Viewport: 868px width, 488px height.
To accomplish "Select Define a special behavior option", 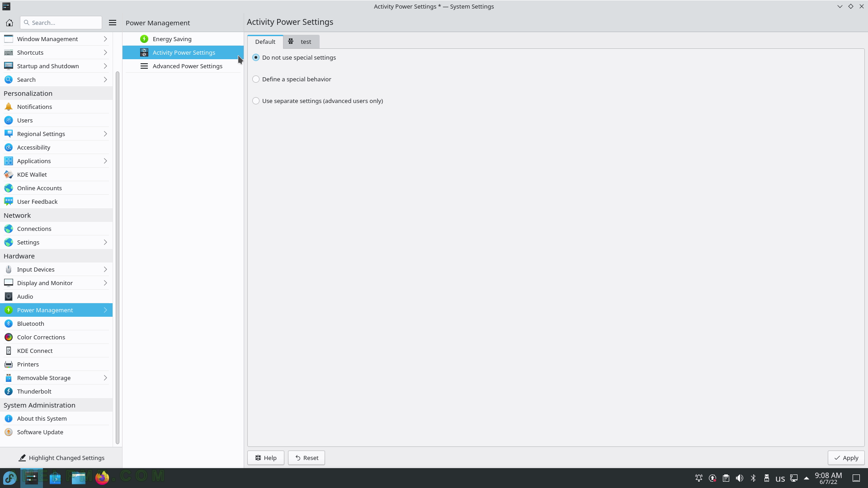I will pos(292,79).
